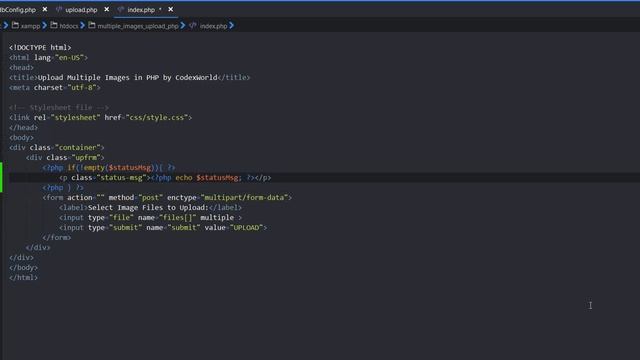The width and height of the screenshot is (640, 360).
Task: Switch to the upload.php tab
Action: pos(81,9)
